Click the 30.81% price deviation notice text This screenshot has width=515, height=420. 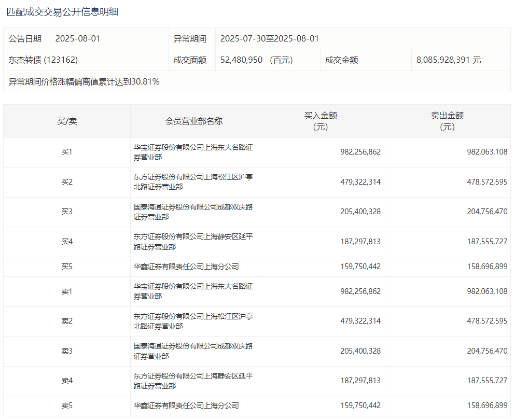click(x=84, y=81)
